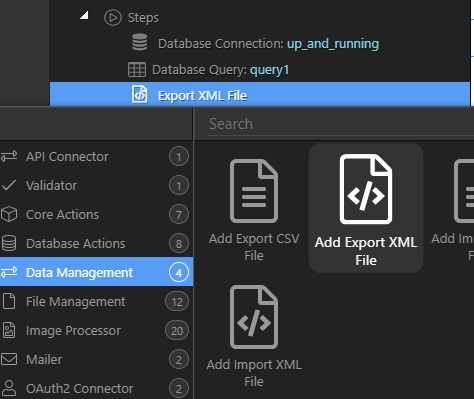
Task: Click the partially visible Add Import file icon
Action: [464, 191]
